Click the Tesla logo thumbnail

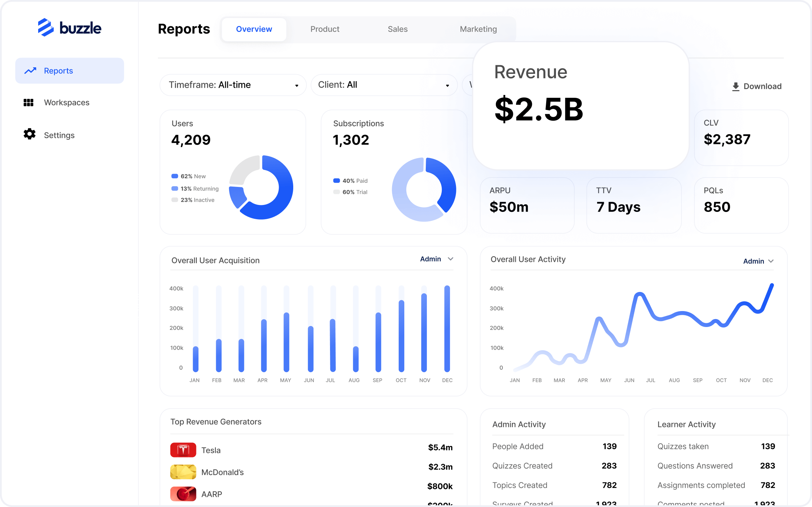[x=183, y=450]
